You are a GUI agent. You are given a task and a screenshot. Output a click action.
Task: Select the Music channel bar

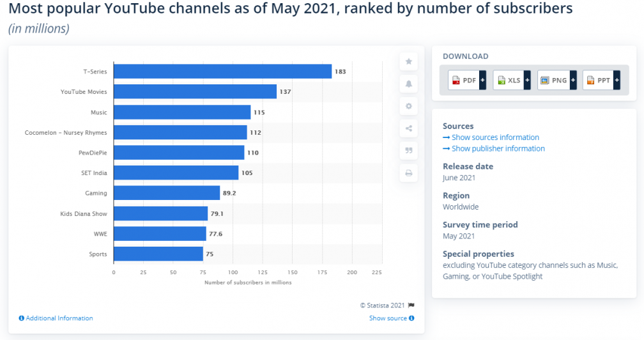click(x=182, y=112)
